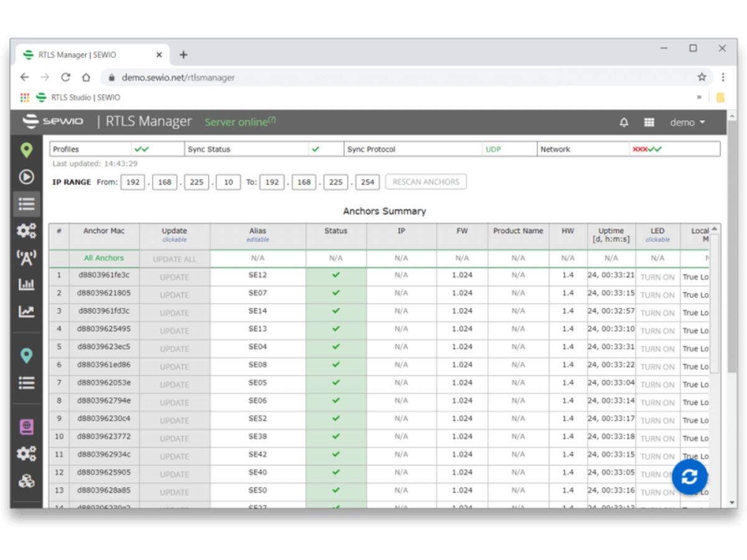Click the Server online help superscript
Viewport: 747px width, 560px height.
272,119
